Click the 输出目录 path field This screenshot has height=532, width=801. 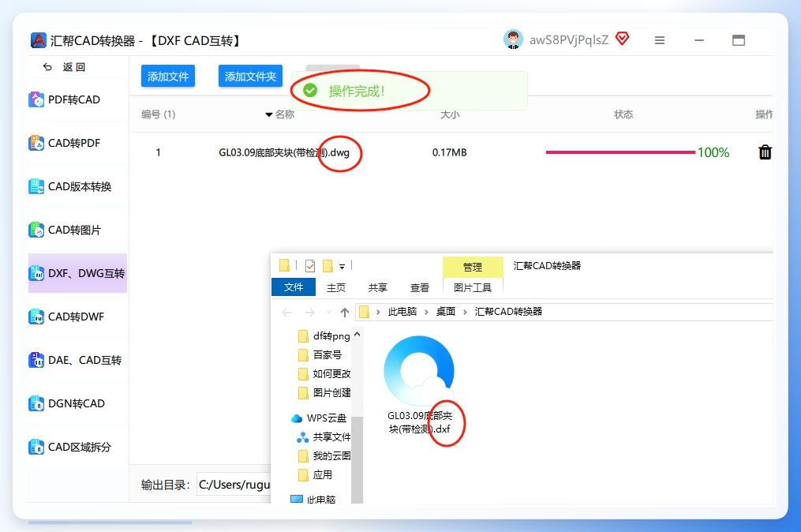point(234,485)
